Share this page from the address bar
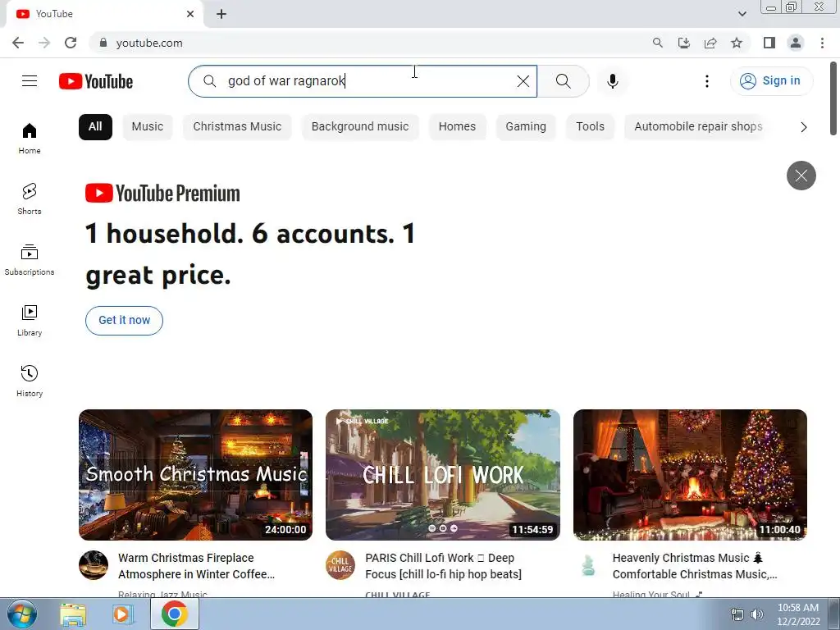The height and width of the screenshot is (630, 840). pos(710,43)
